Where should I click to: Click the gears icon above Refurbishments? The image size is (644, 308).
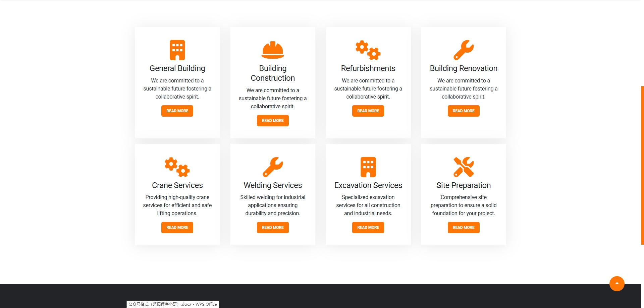pyautogui.click(x=368, y=50)
